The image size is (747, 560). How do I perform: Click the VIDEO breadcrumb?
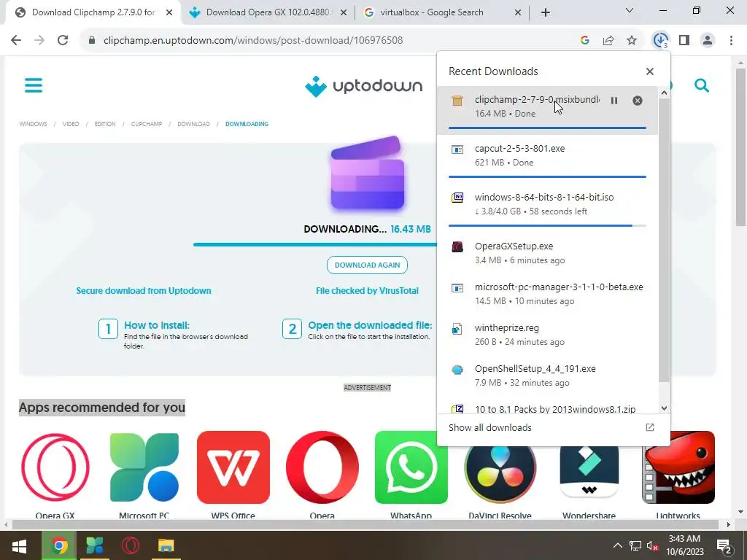71,124
